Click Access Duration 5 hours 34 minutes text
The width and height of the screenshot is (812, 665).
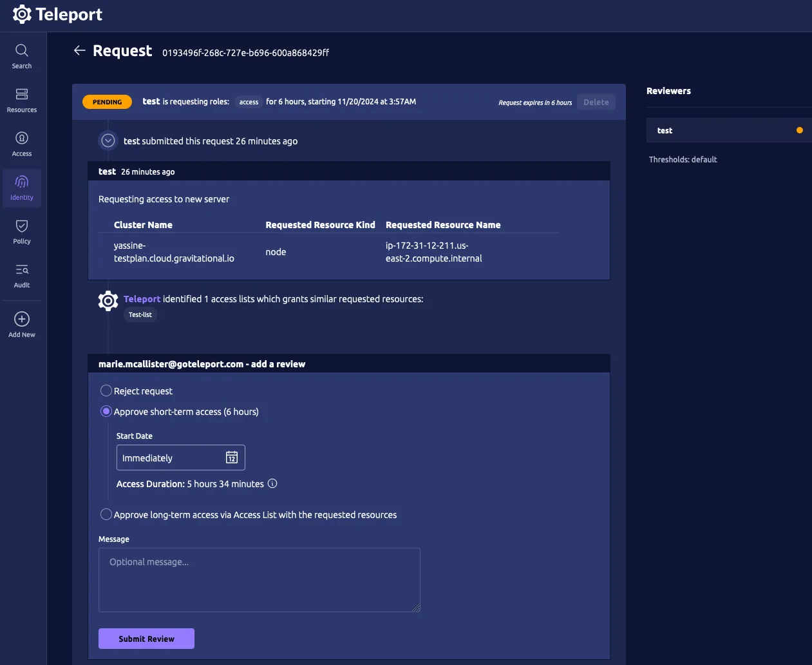click(190, 484)
